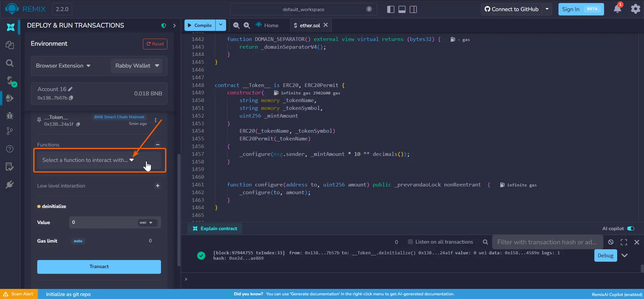Copy Account 16 address to clipboard
This screenshot has height=299, width=644.
click(71, 98)
